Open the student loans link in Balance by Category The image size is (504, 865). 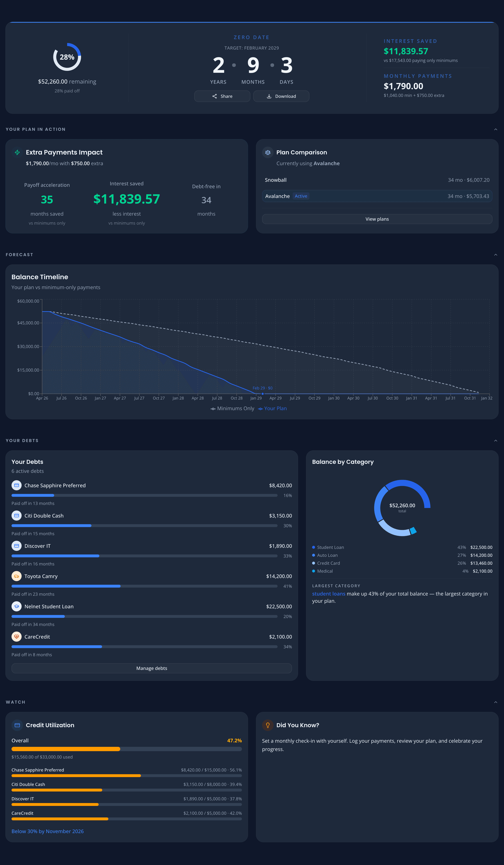click(328, 594)
